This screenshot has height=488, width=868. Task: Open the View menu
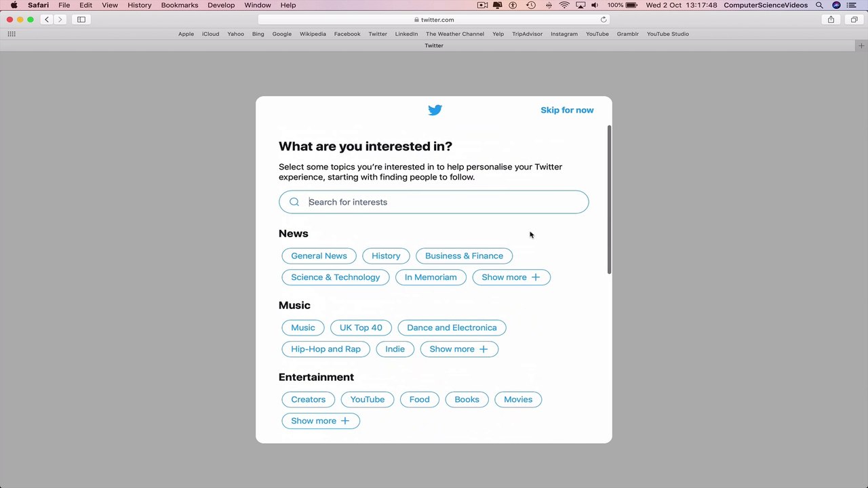coord(110,5)
